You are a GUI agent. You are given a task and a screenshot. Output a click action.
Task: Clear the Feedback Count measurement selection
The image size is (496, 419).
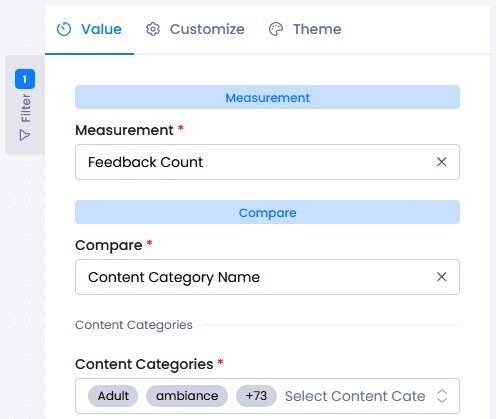[x=441, y=162]
